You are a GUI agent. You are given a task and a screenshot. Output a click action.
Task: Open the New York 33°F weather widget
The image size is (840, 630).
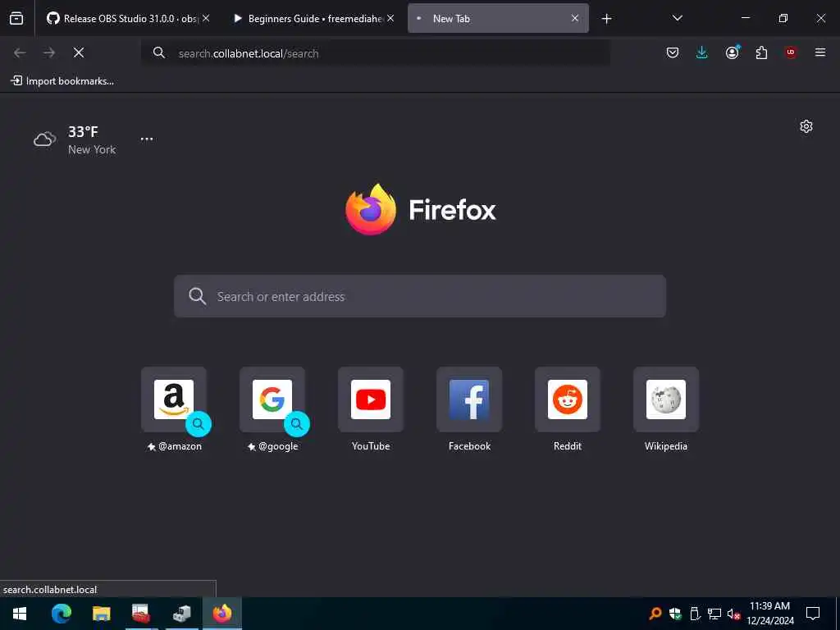(75, 139)
